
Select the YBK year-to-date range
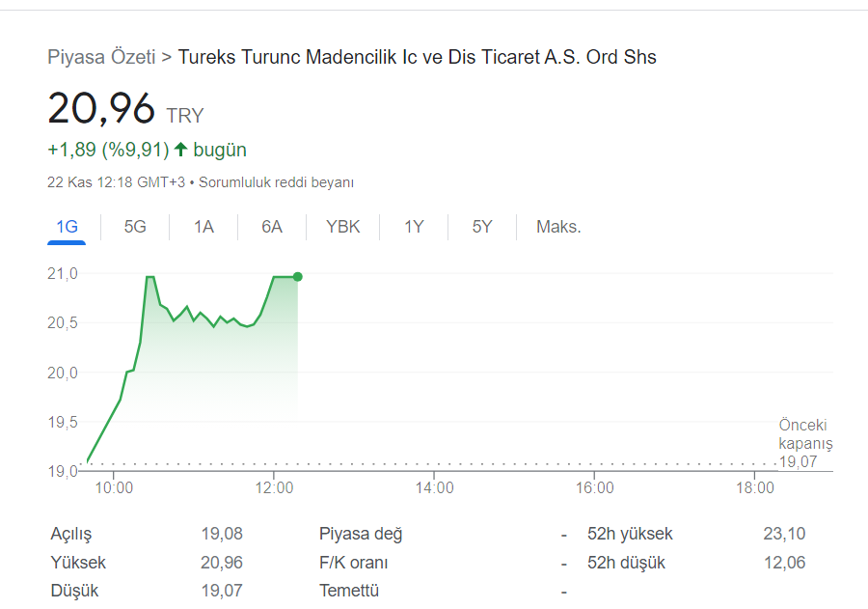click(342, 226)
